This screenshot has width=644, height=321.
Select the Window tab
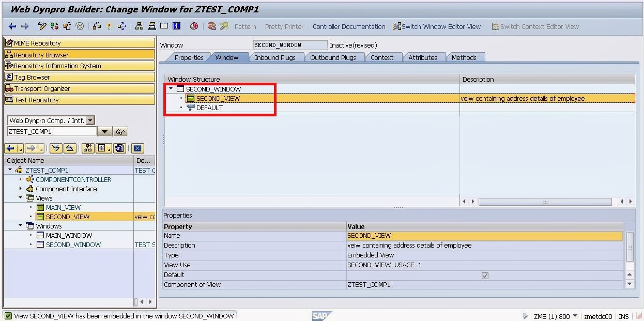226,57
